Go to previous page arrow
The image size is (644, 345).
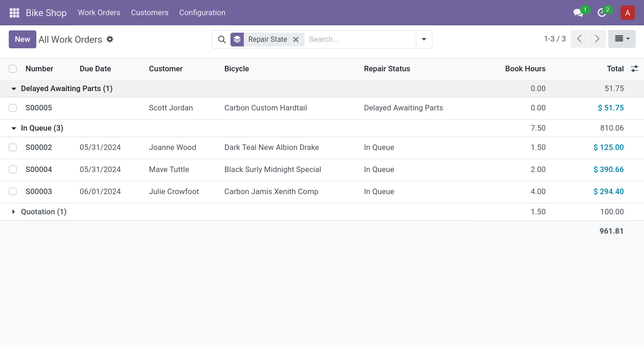pyautogui.click(x=579, y=39)
